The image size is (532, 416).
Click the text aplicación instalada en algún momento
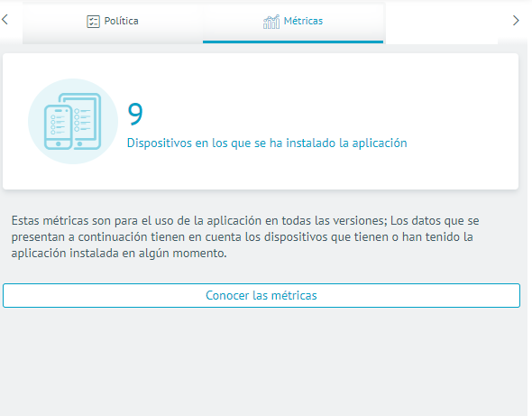[x=119, y=253]
